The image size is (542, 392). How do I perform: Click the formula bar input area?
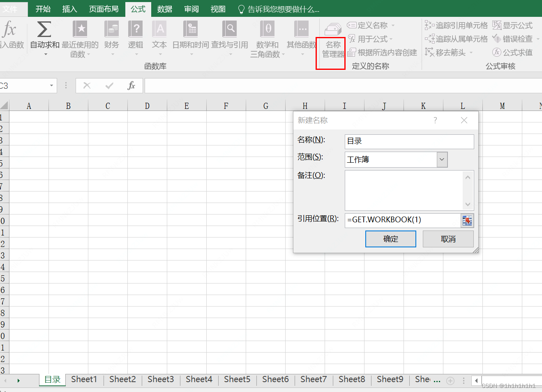pyautogui.click(x=343, y=85)
